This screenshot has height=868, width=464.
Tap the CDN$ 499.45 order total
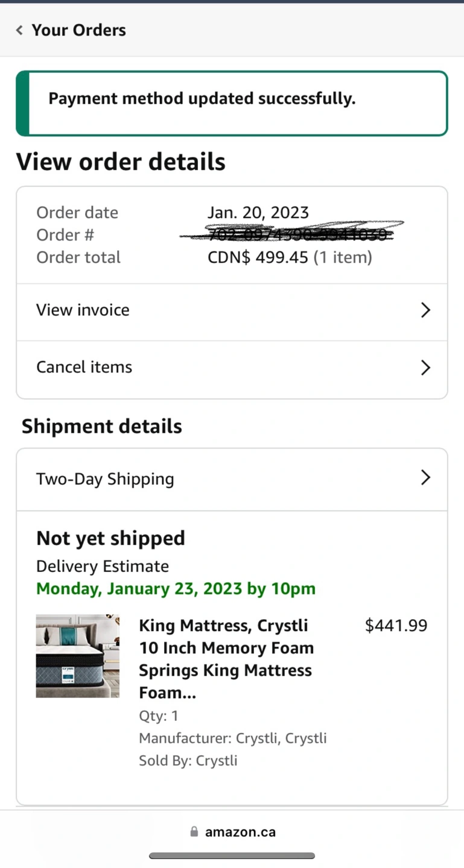[x=290, y=258]
